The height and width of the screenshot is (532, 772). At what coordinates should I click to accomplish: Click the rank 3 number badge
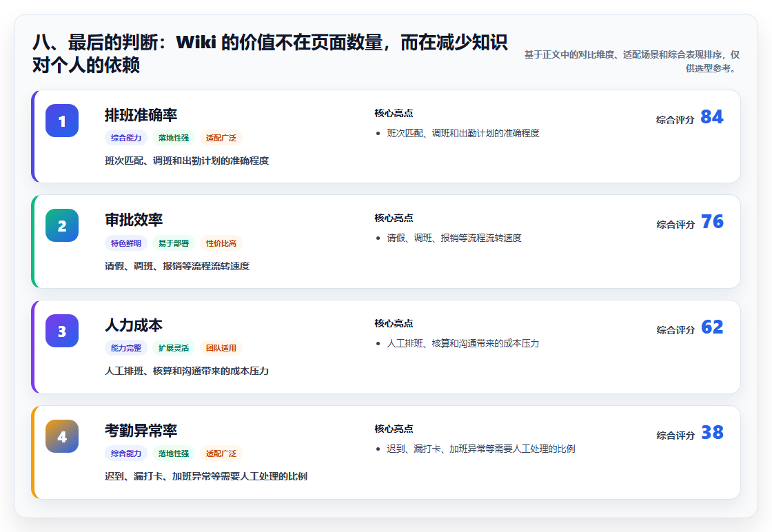click(62, 331)
